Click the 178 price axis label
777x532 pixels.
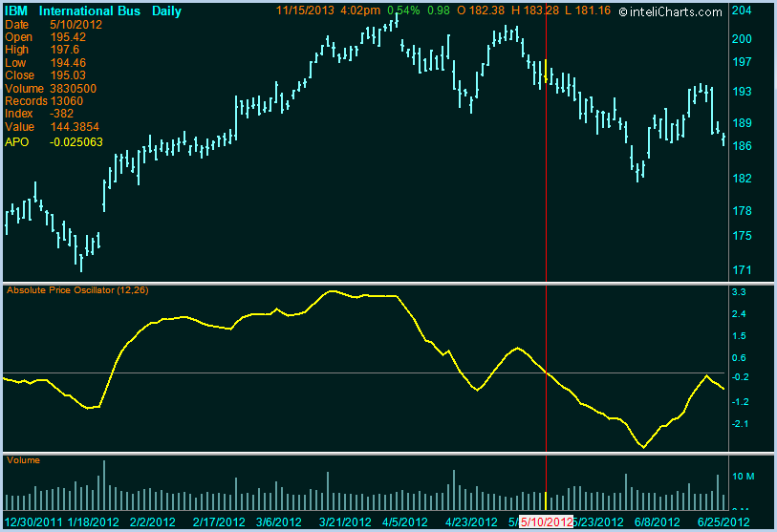[x=742, y=211]
